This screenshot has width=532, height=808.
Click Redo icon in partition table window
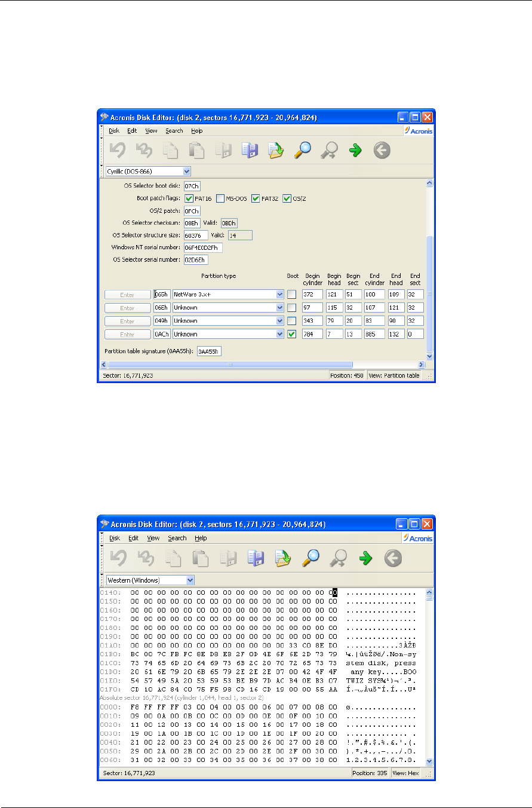click(x=143, y=151)
